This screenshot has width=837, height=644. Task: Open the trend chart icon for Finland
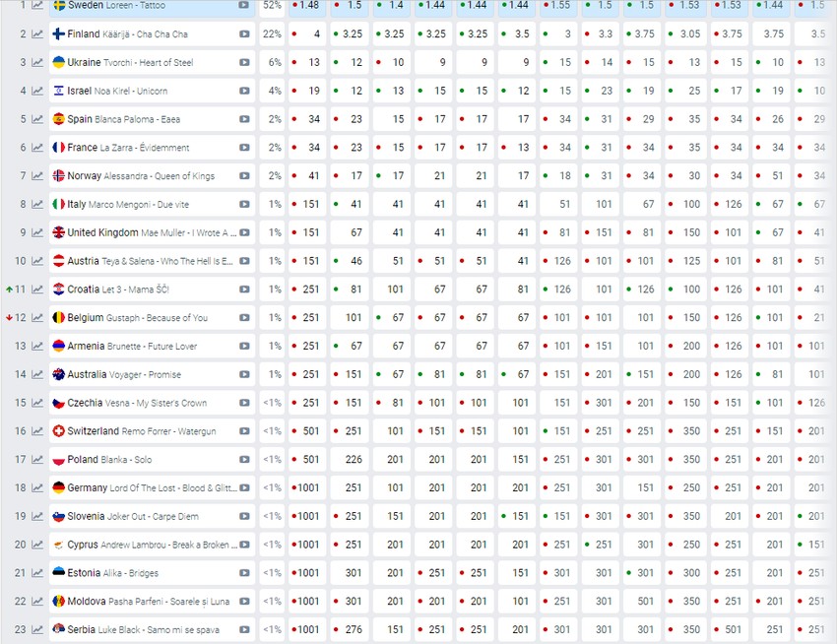(37, 34)
